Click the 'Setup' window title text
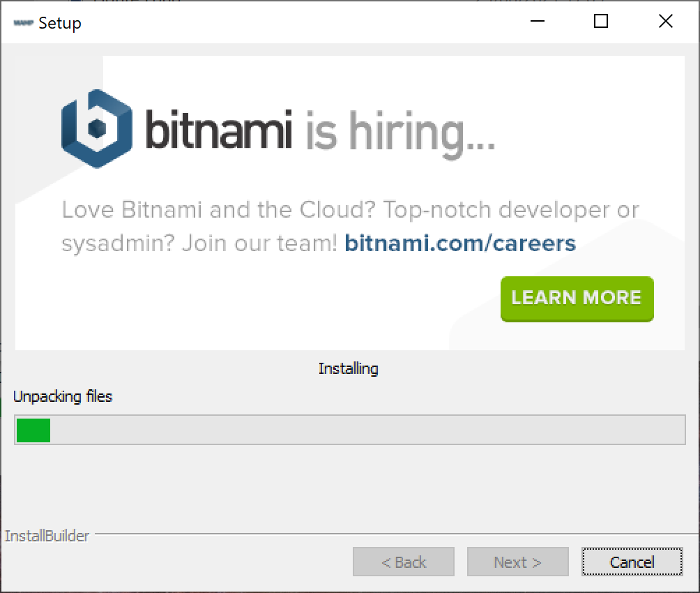The height and width of the screenshot is (593, 700). click(60, 23)
